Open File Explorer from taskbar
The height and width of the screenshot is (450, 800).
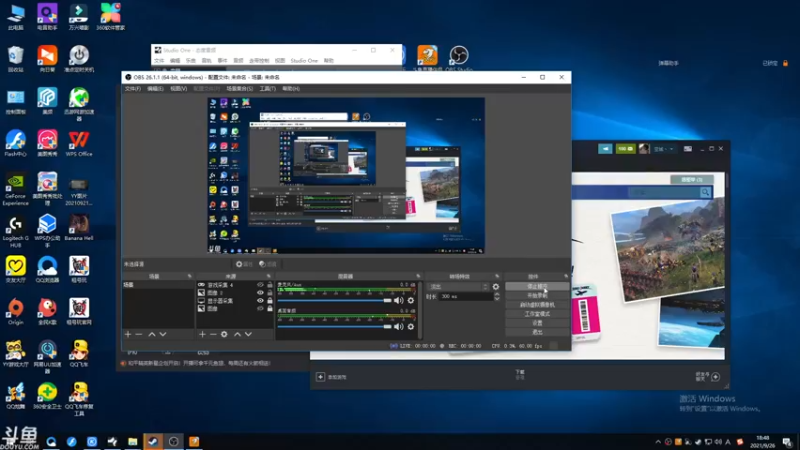point(133,441)
